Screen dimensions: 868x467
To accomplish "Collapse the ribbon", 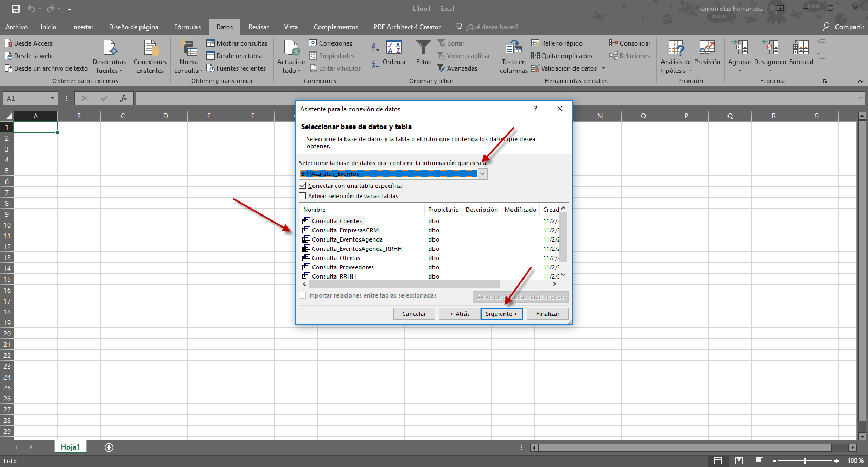I will 860,81.
